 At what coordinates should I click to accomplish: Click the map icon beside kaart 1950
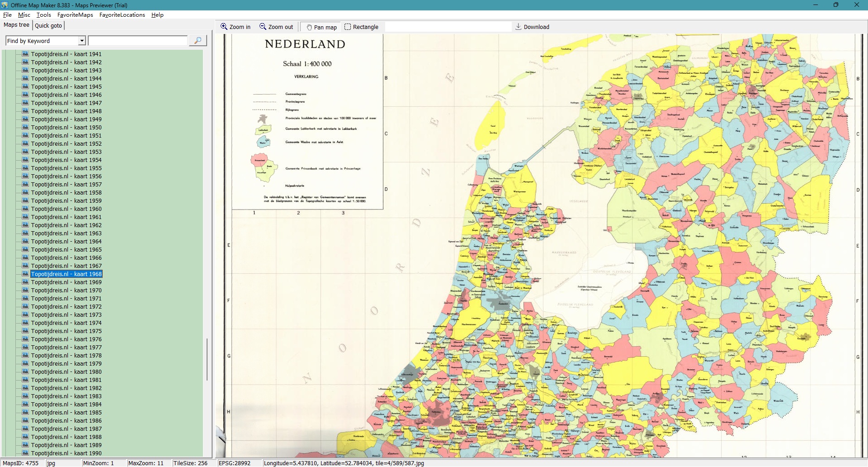point(26,127)
